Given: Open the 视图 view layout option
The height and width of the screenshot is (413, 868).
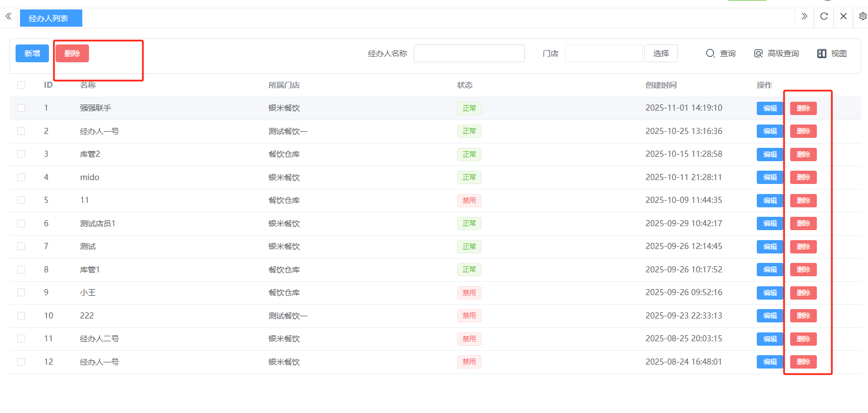Looking at the screenshot, I should pyautogui.click(x=832, y=53).
